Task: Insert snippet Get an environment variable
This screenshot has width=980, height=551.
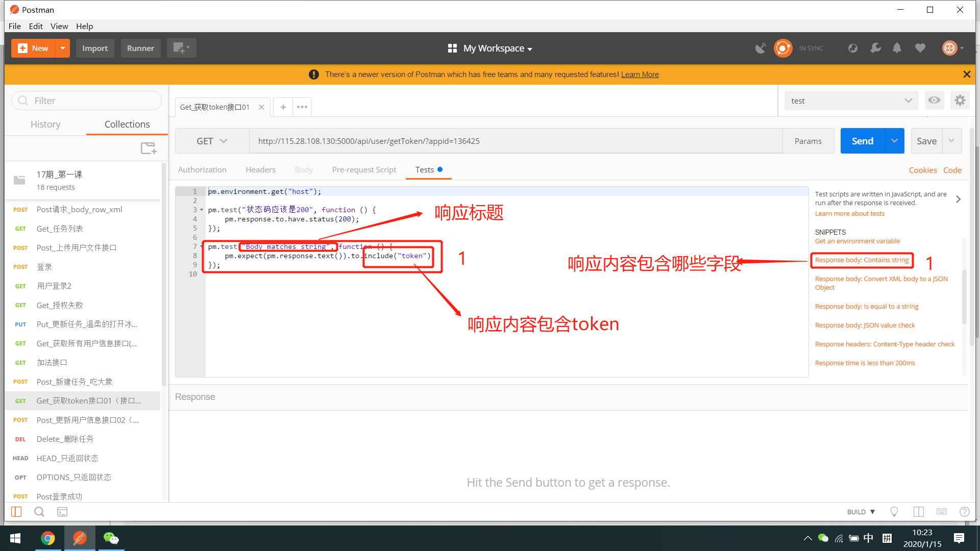Action: [857, 241]
